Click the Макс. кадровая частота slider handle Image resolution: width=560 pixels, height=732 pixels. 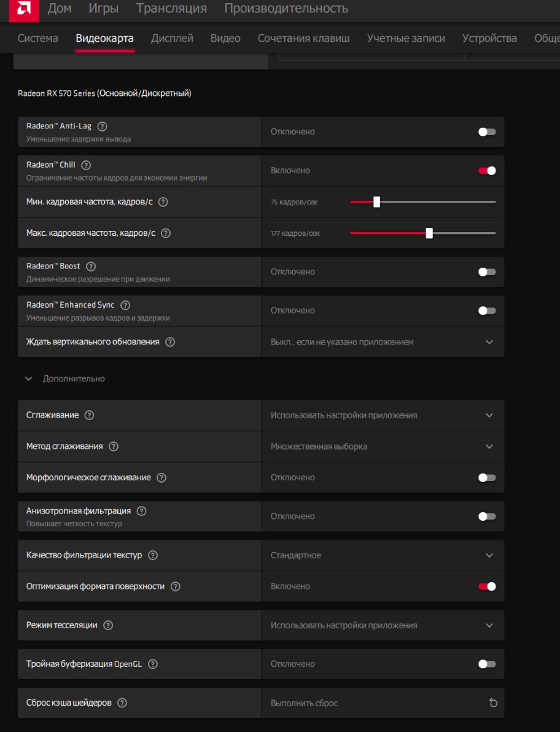tap(429, 233)
